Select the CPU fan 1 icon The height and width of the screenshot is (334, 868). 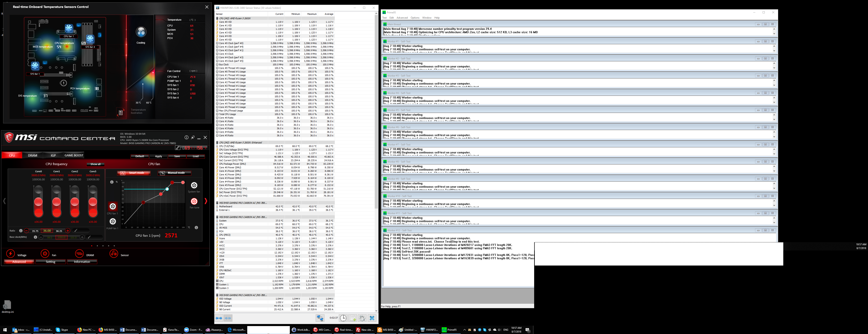[x=112, y=206]
